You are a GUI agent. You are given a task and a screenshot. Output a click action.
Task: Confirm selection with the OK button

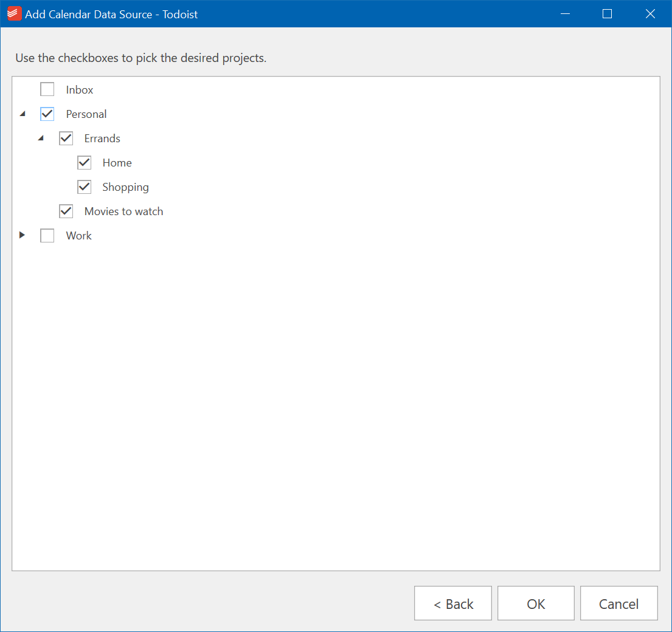(536, 603)
